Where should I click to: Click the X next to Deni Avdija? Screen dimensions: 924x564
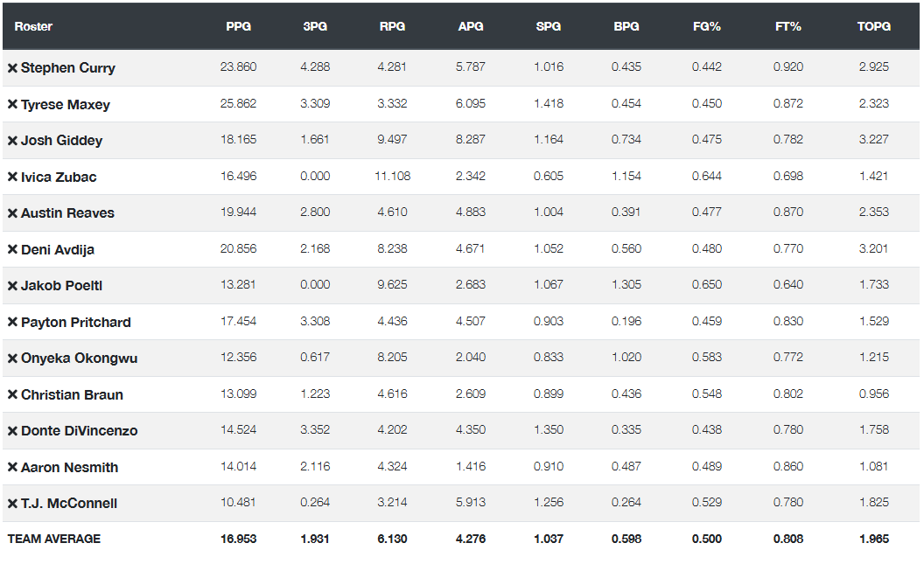12,249
